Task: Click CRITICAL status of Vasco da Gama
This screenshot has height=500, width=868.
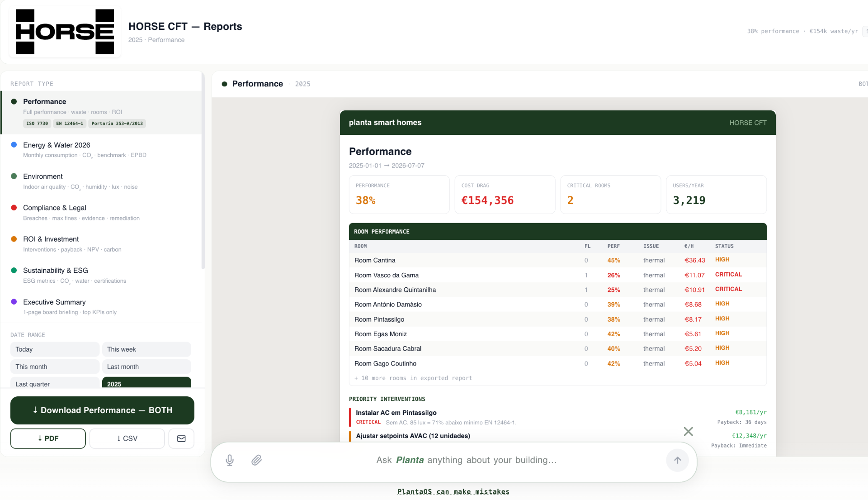Action: pyautogui.click(x=728, y=275)
